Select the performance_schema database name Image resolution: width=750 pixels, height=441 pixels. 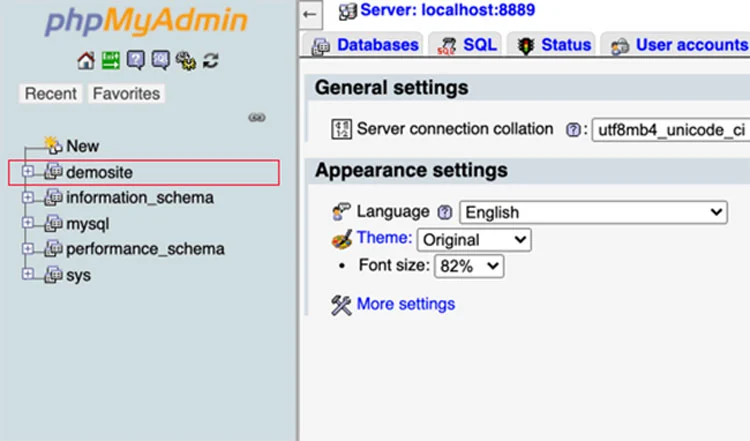pyautogui.click(x=145, y=249)
